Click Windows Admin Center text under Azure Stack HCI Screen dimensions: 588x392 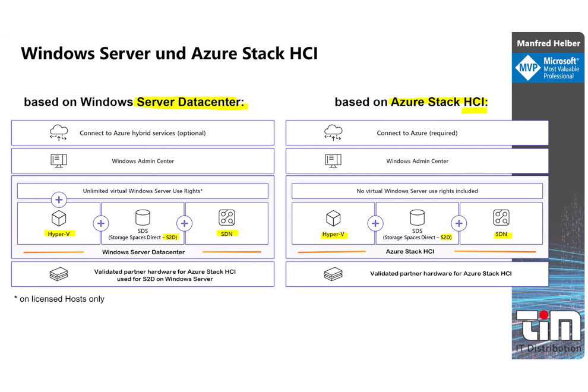[418, 161]
